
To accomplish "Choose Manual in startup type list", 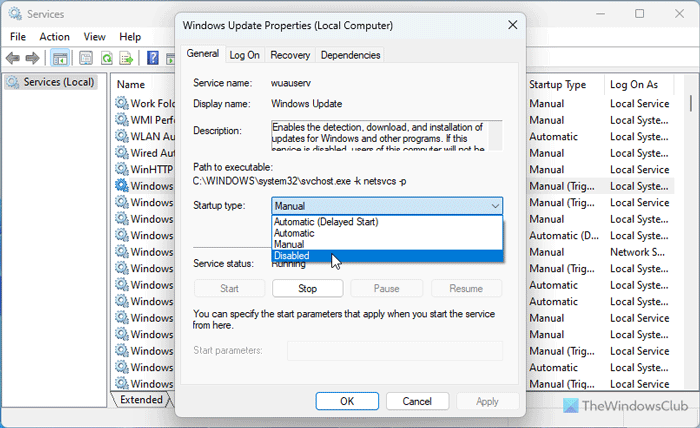I will click(387, 244).
